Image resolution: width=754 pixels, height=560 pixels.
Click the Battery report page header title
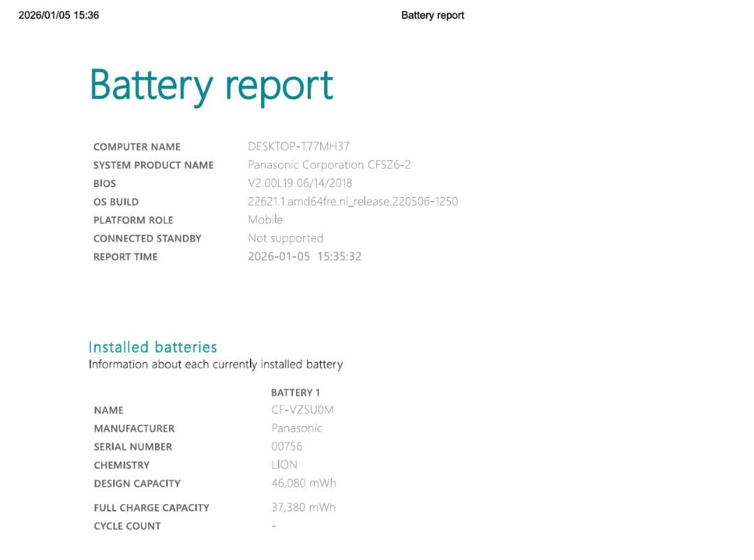click(x=432, y=15)
